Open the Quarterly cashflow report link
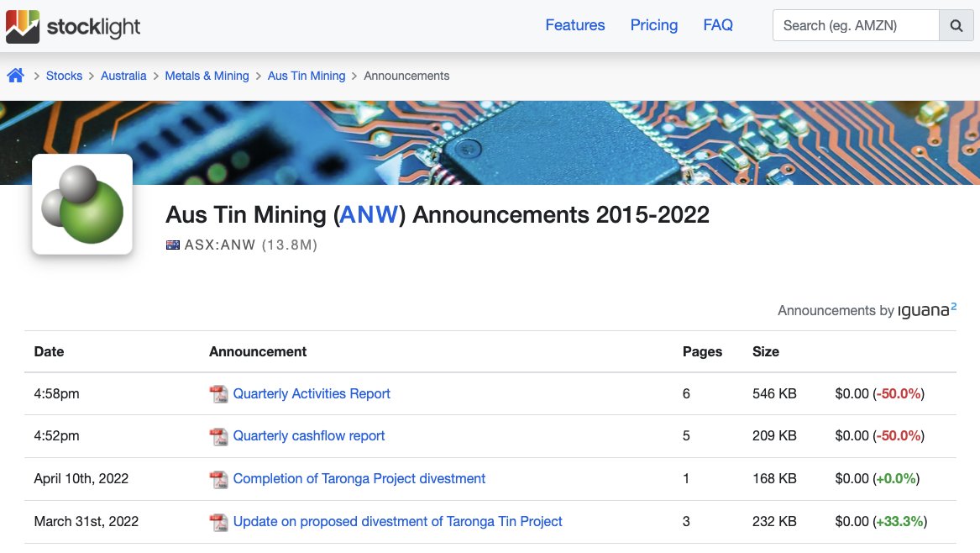The width and height of the screenshot is (980, 553). [309, 435]
